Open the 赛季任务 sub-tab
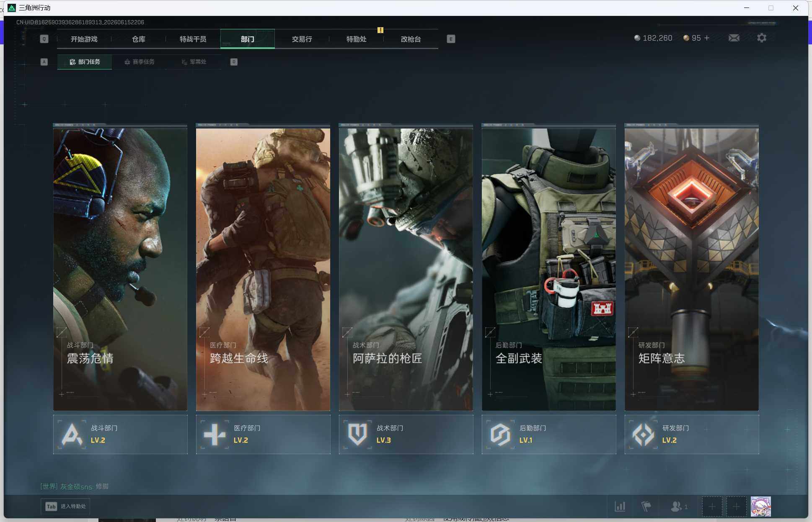 [x=139, y=62]
